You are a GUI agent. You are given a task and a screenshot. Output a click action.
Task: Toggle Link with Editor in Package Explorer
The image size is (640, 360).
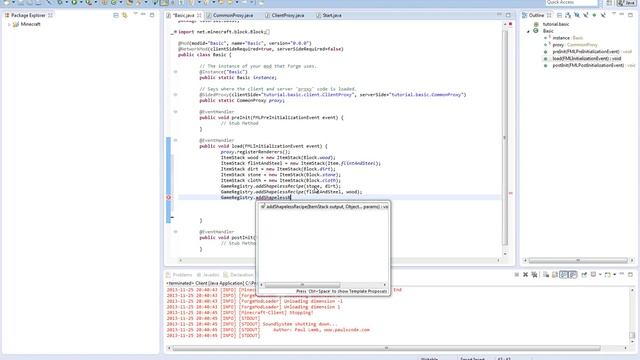click(125, 15)
